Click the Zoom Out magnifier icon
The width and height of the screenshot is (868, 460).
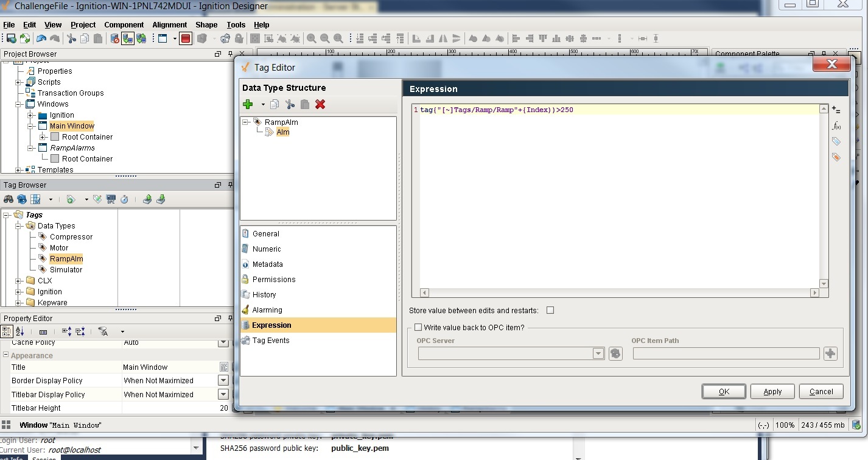[x=325, y=38]
